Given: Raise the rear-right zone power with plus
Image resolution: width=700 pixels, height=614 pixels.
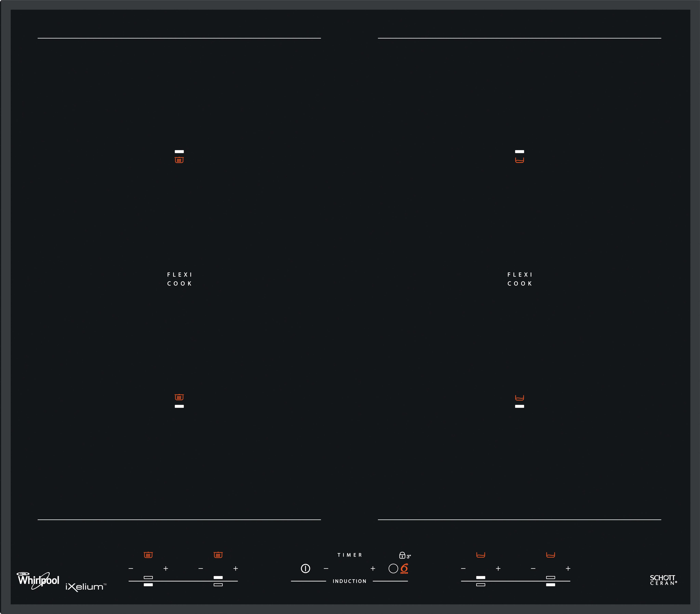Looking at the screenshot, I should pyautogui.click(x=498, y=568).
